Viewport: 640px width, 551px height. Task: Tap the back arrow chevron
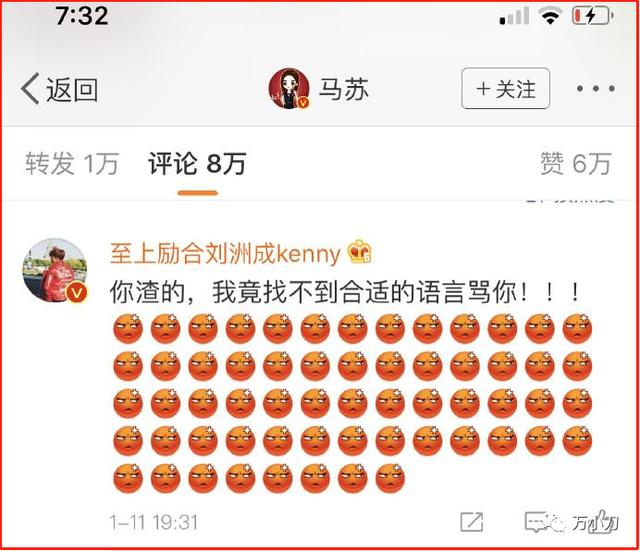tap(30, 89)
